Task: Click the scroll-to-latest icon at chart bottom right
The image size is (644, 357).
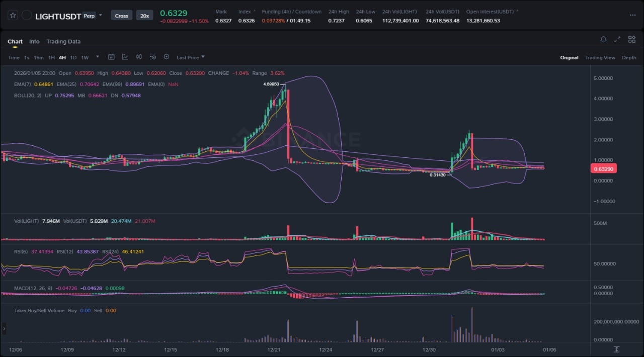Action: point(616,349)
